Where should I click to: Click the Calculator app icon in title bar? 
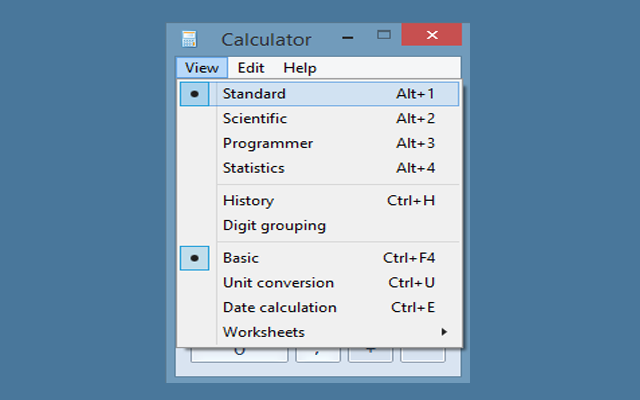click(x=189, y=39)
